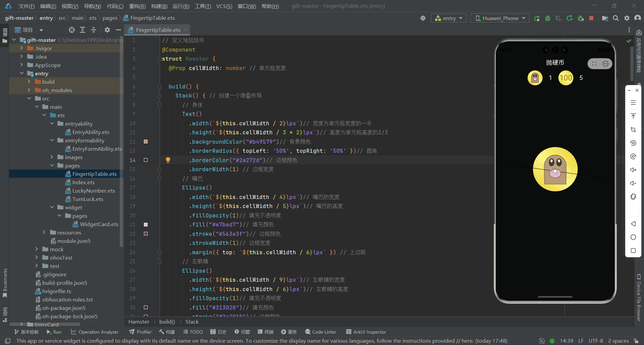Hide the project tool window
Viewport: 644px width, 345px height.
pyautogui.click(x=118, y=30)
